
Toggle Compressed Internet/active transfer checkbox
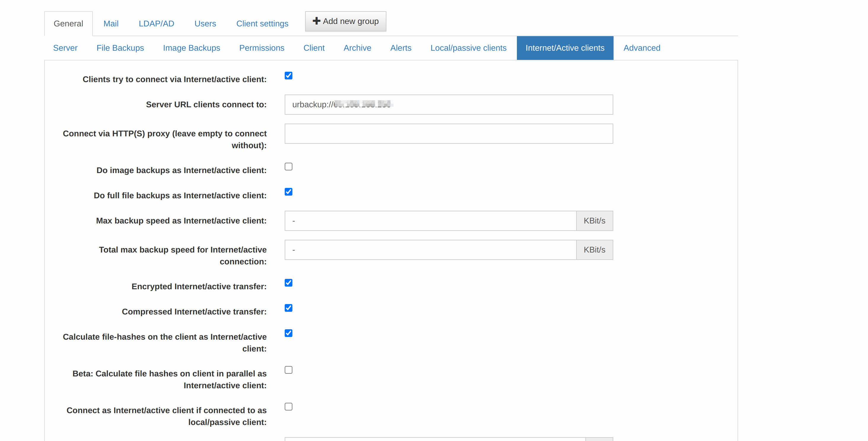(289, 308)
